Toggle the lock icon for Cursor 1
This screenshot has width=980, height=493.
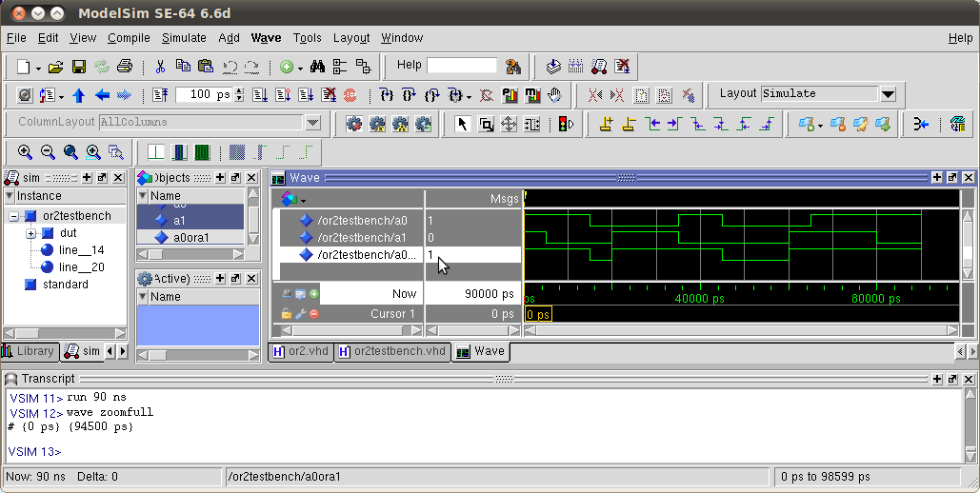pos(287,314)
